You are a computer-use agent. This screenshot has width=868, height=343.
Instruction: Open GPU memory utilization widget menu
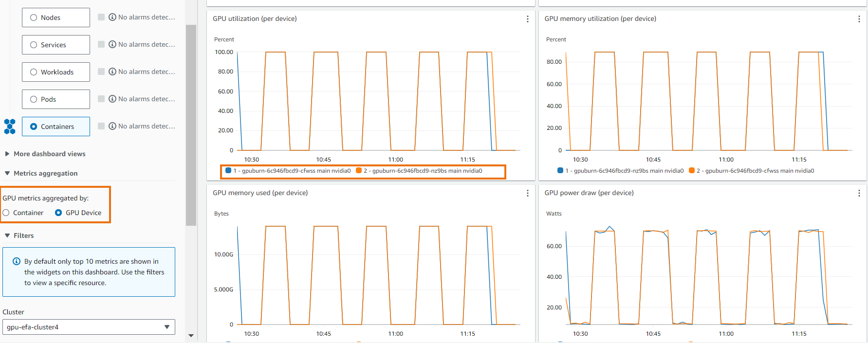(x=859, y=19)
